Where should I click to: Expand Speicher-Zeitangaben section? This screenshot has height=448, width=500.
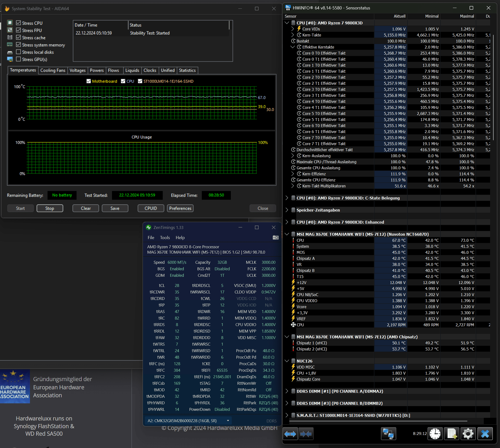pos(287,210)
